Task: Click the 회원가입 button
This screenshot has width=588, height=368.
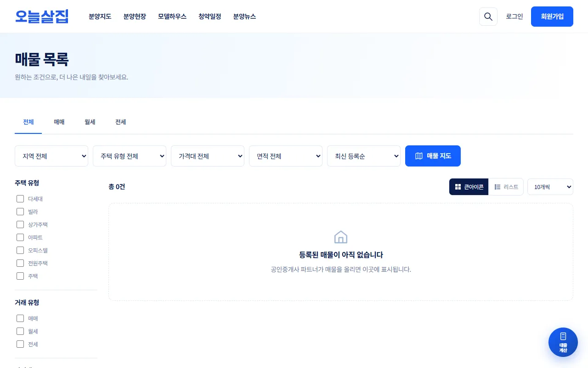Action: tap(552, 17)
